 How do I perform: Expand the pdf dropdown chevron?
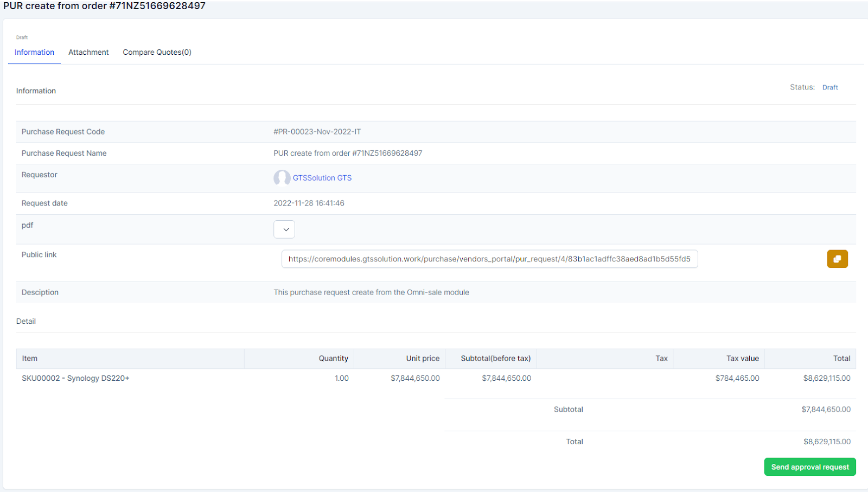tap(284, 229)
